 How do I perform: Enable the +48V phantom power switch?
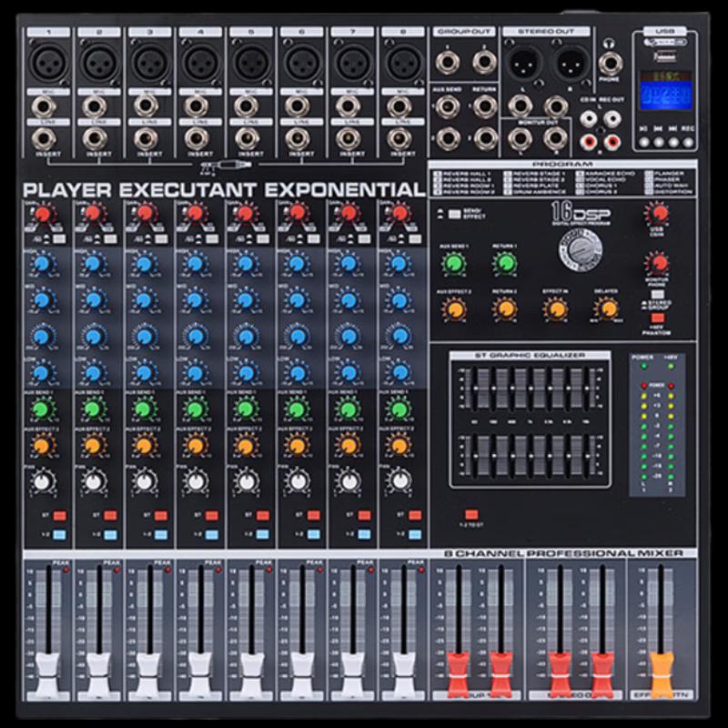(657, 318)
